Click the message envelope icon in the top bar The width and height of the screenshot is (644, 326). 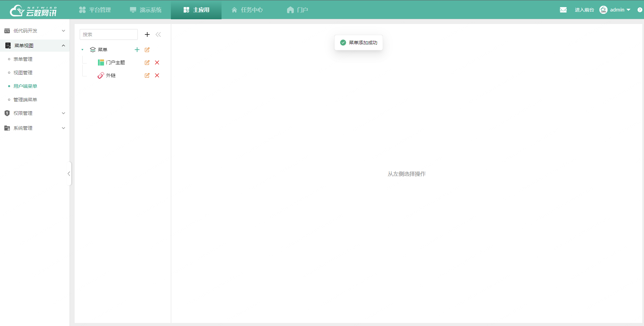[x=563, y=9]
